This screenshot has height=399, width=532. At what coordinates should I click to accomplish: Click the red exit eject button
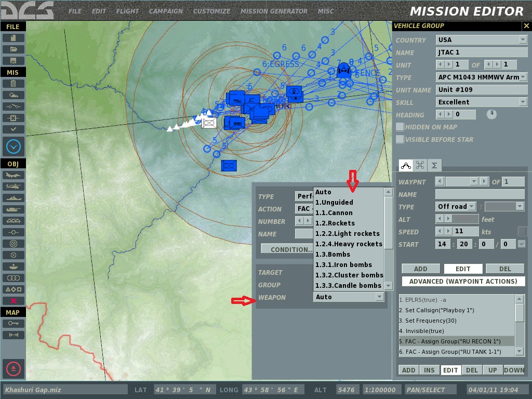13,369
